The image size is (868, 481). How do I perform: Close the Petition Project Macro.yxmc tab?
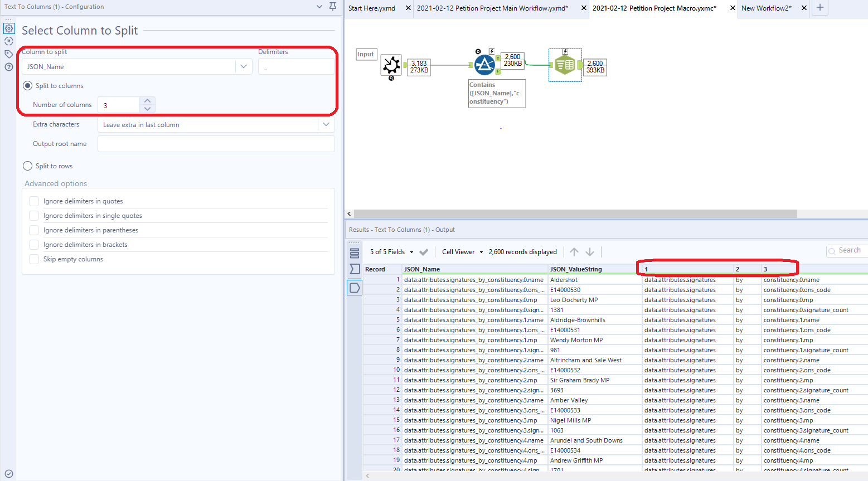point(733,8)
